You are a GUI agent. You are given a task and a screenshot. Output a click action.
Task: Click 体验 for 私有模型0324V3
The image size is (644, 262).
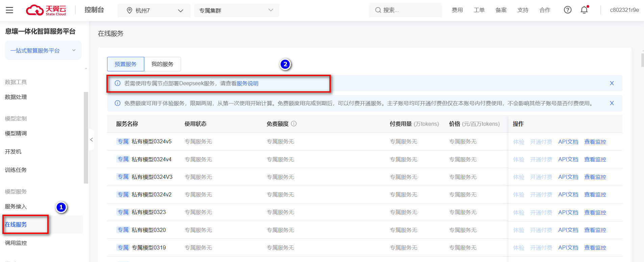(x=519, y=177)
